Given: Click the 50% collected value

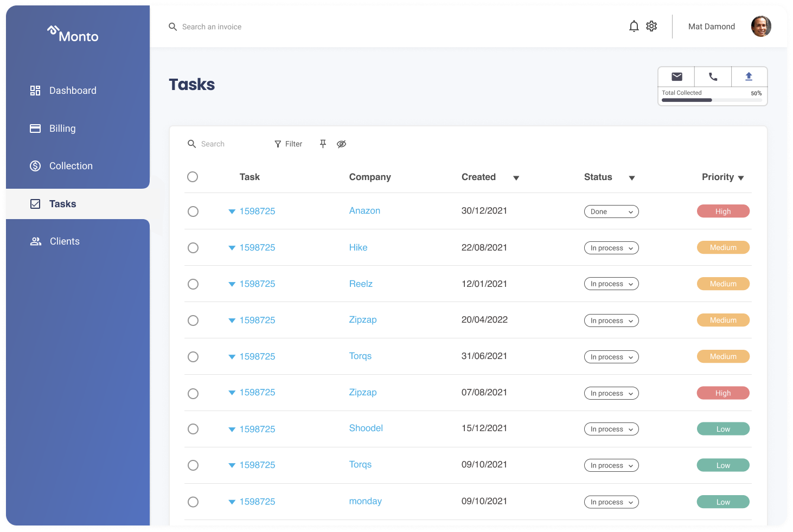Looking at the screenshot, I should [x=756, y=93].
